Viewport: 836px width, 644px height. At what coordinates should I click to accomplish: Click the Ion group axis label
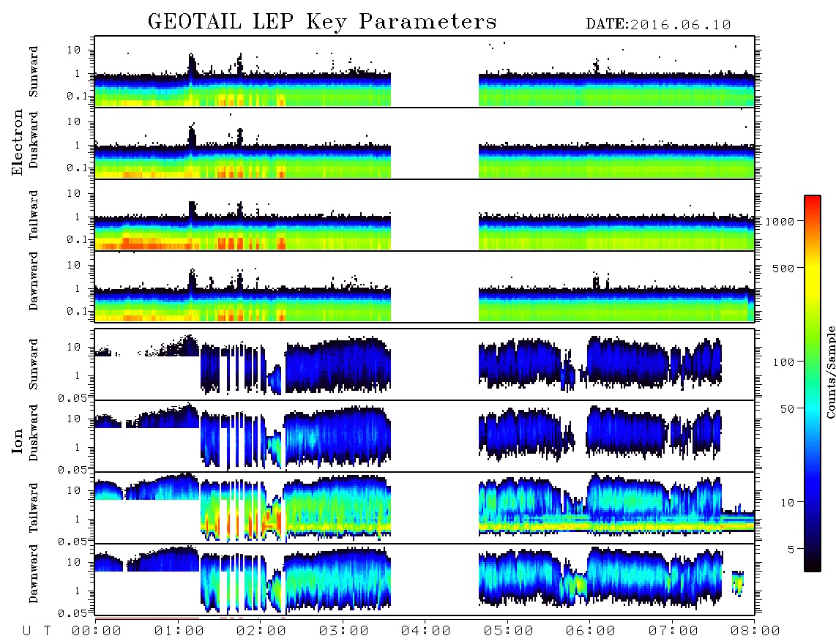point(17,441)
